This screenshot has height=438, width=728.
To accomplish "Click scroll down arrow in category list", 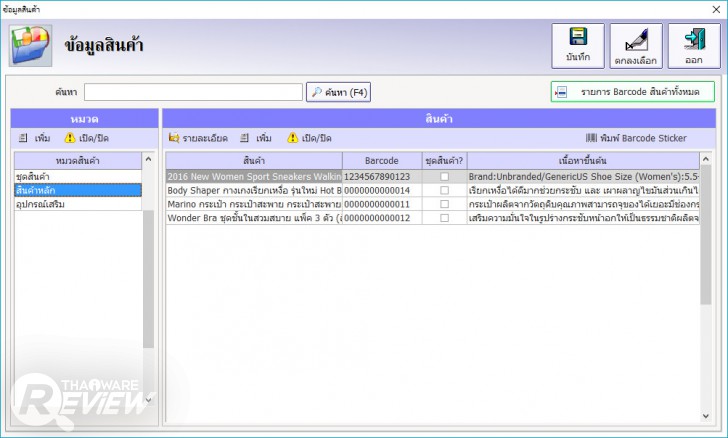I will [x=149, y=399].
